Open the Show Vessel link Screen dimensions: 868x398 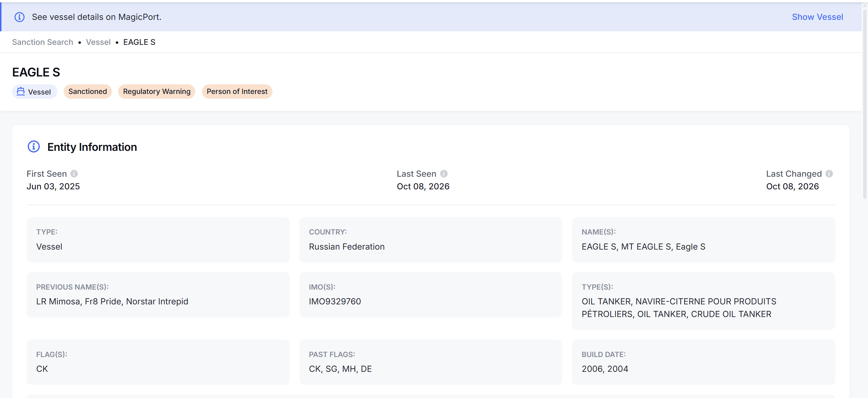click(x=817, y=17)
